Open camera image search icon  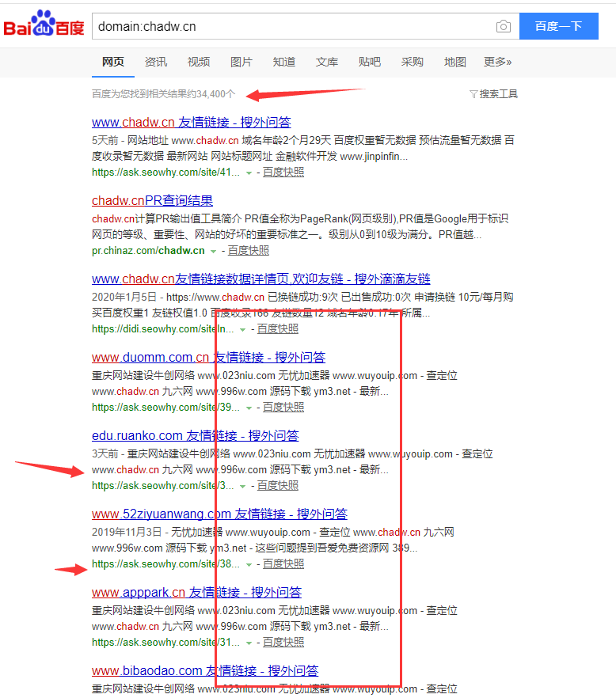(504, 26)
